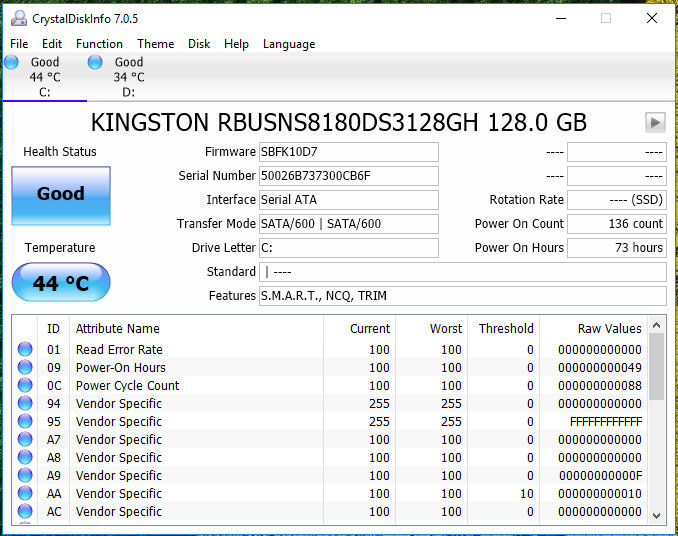Viewport: 678px width, 536px height.
Task: Close the CrystalDiskInfo window
Action: click(652, 18)
